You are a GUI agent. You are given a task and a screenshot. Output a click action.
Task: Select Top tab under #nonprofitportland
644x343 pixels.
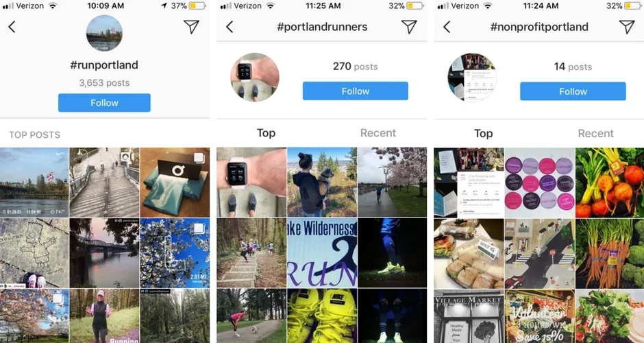point(484,133)
